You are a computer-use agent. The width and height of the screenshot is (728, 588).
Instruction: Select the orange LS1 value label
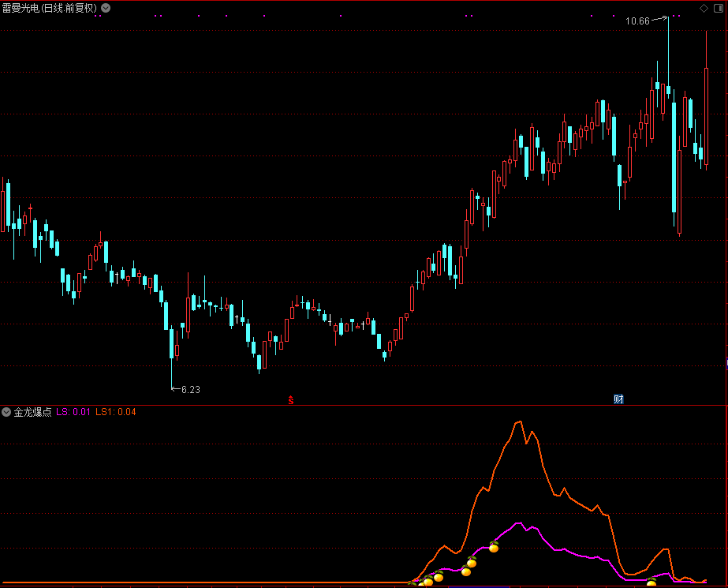tap(116, 412)
